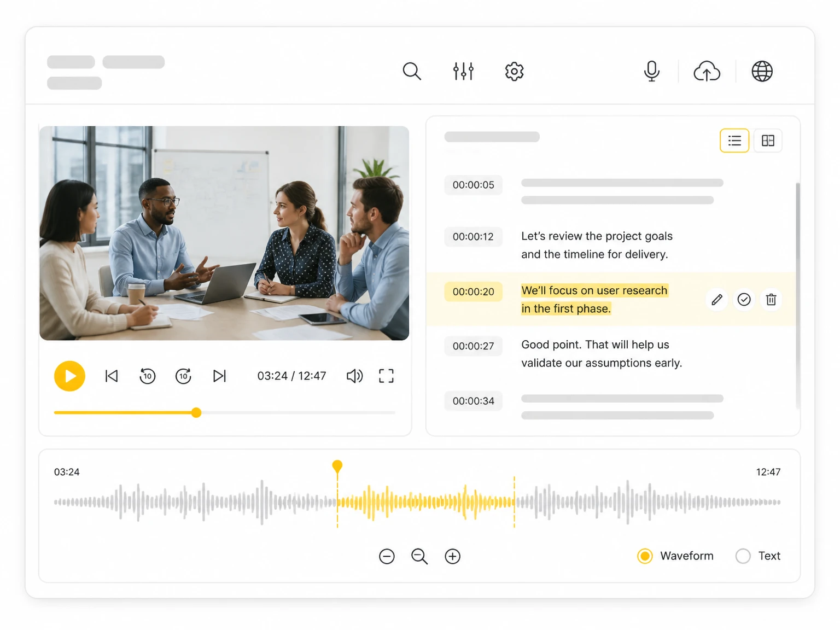Open settings gear in header
The width and height of the screenshot is (840, 630).
[x=514, y=71]
